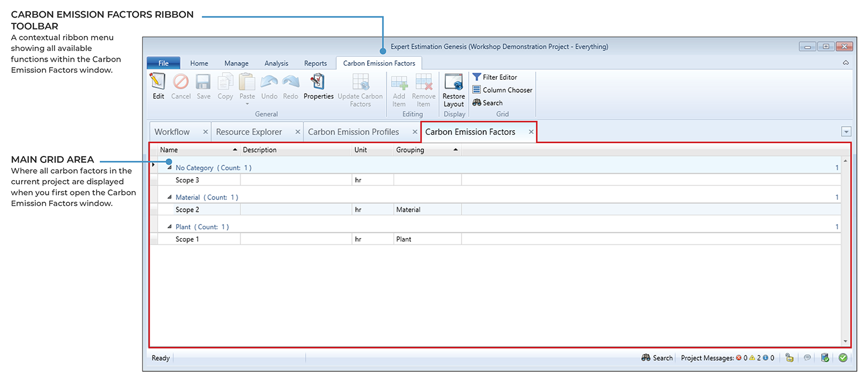Open the Analysis ribbon tab
Viewport: 868px width, 383px height.
(276, 63)
